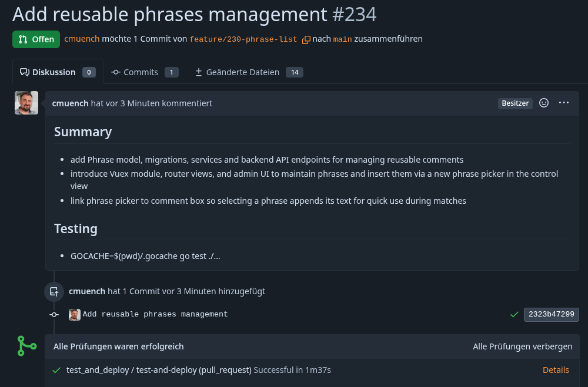This screenshot has width=588, height=387.
Task: Click the green Offen status badge
Action: 36,39
